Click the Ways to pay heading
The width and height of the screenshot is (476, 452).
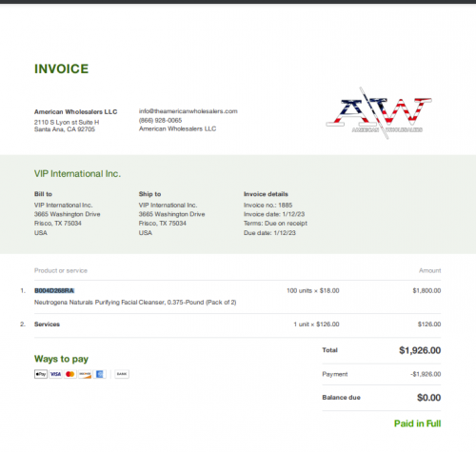61,359
